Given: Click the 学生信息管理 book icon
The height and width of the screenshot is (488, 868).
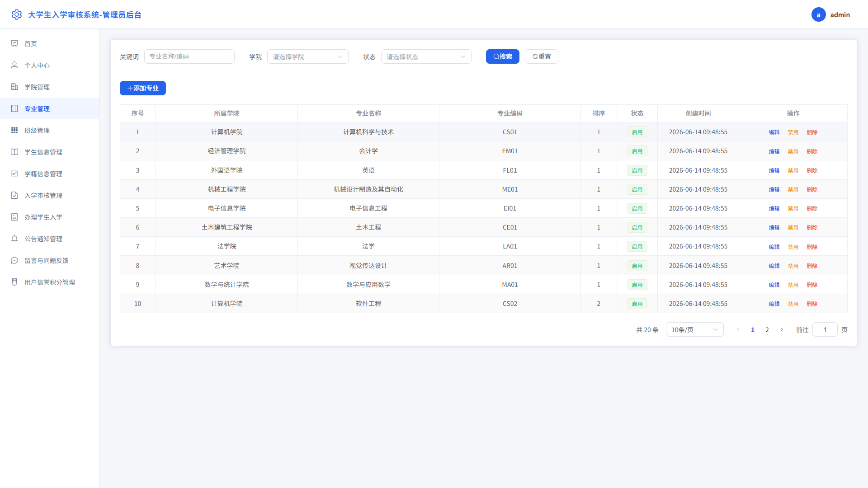Looking at the screenshot, I should (14, 152).
